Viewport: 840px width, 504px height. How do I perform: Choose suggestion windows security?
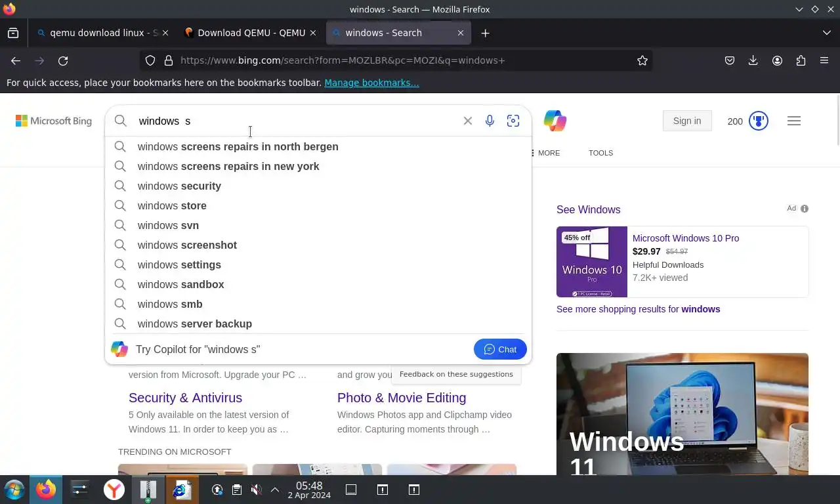[x=318, y=186]
